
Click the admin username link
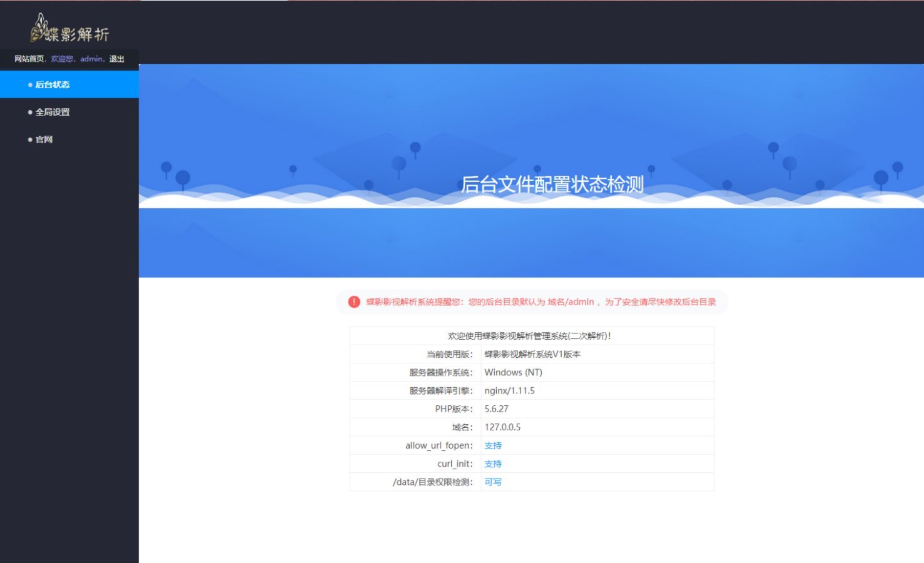[91, 58]
